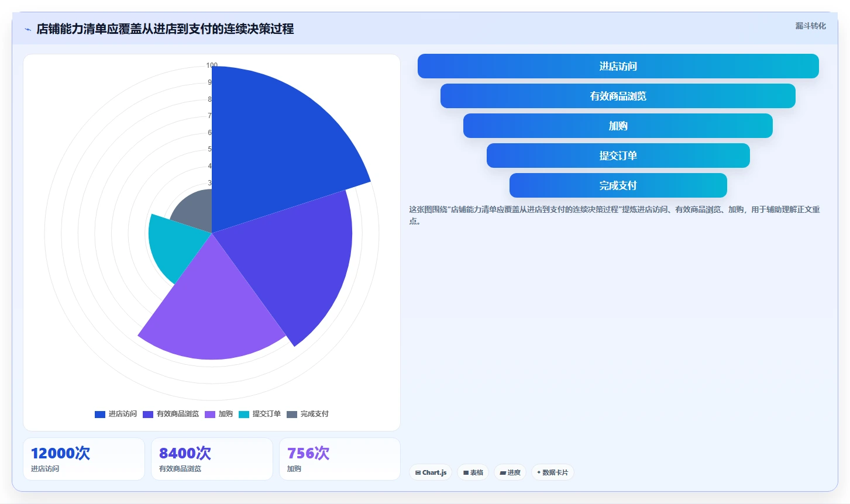Screen dimensions: 850x504
Task: Click the axis label 100 on chart
Action: tap(212, 65)
